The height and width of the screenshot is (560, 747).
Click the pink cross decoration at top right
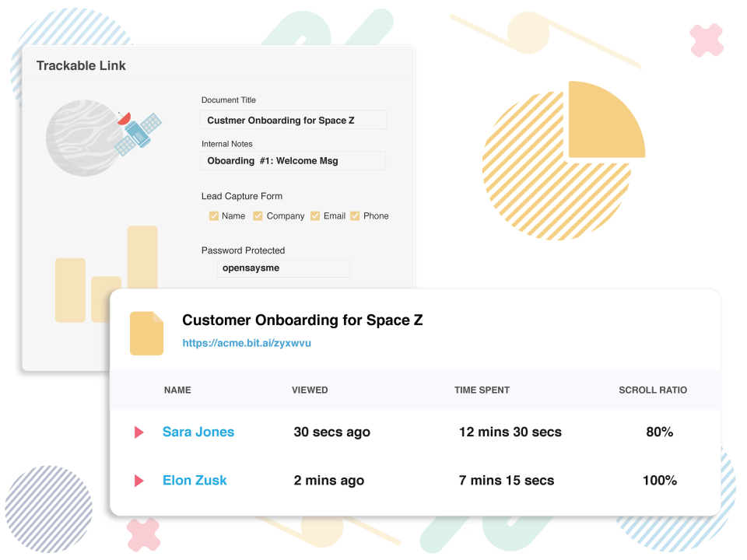[x=706, y=40]
